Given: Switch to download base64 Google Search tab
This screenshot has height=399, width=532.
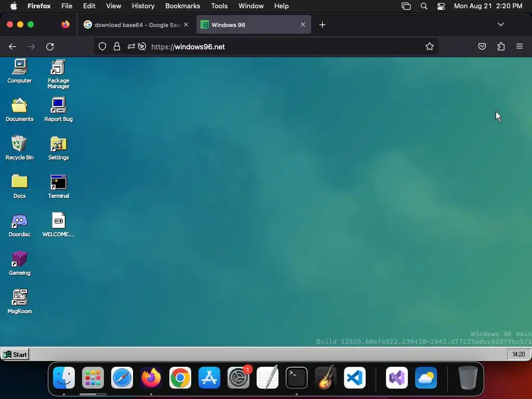Looking at the screenshot, I should click(136, 25).
